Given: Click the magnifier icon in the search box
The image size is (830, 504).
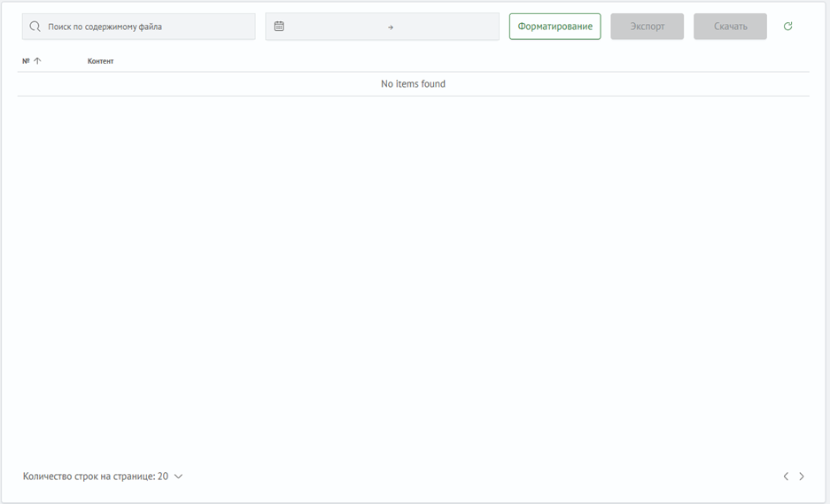Looking at the screenshot, I should pos(35,27).
